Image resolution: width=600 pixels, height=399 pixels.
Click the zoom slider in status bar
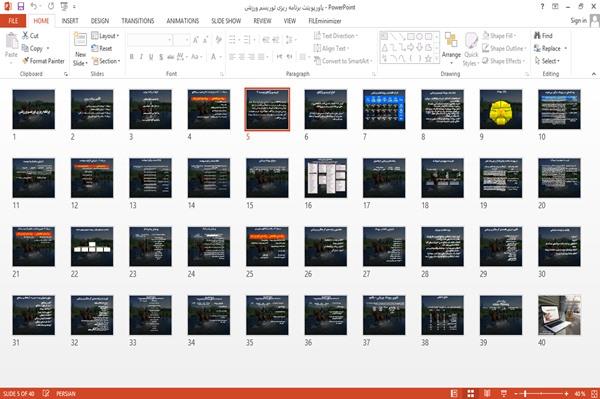click(x=541, y=393)
